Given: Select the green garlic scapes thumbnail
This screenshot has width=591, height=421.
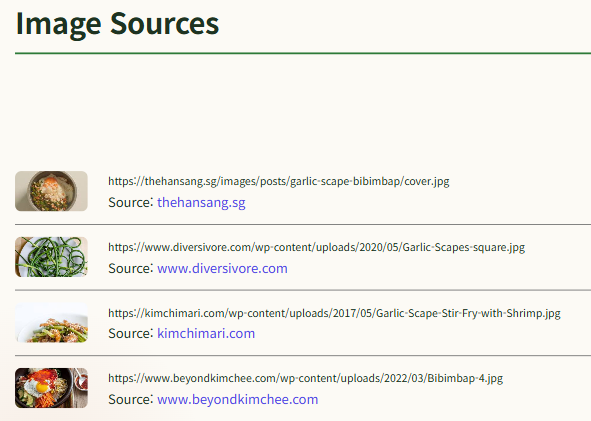Looking at the screenshot, I should (51, 257).
